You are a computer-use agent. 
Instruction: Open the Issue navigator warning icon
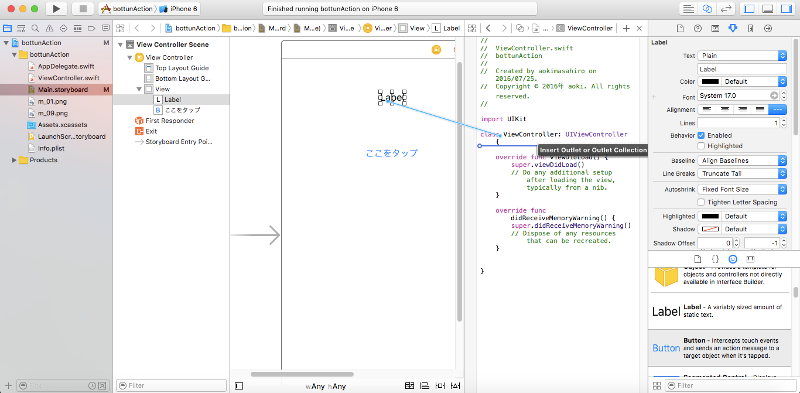(x=49, y=28)
